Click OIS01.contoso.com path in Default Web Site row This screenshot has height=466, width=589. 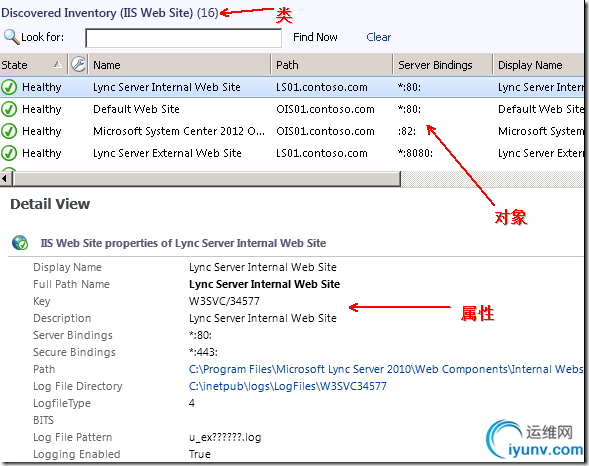[325, 109]
